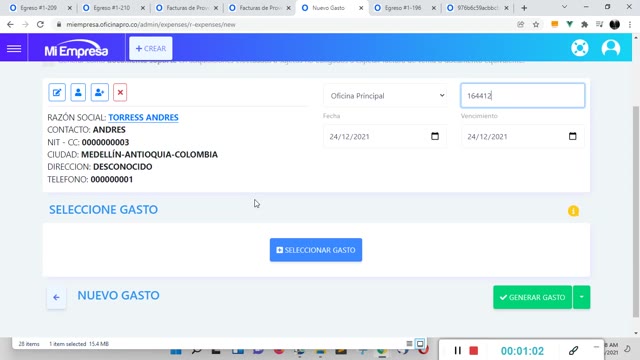Image resolution: width=640 pixels, height=360 pixels.
Task: Open the Vencimiento calendar picker
Action: point(572,136)
